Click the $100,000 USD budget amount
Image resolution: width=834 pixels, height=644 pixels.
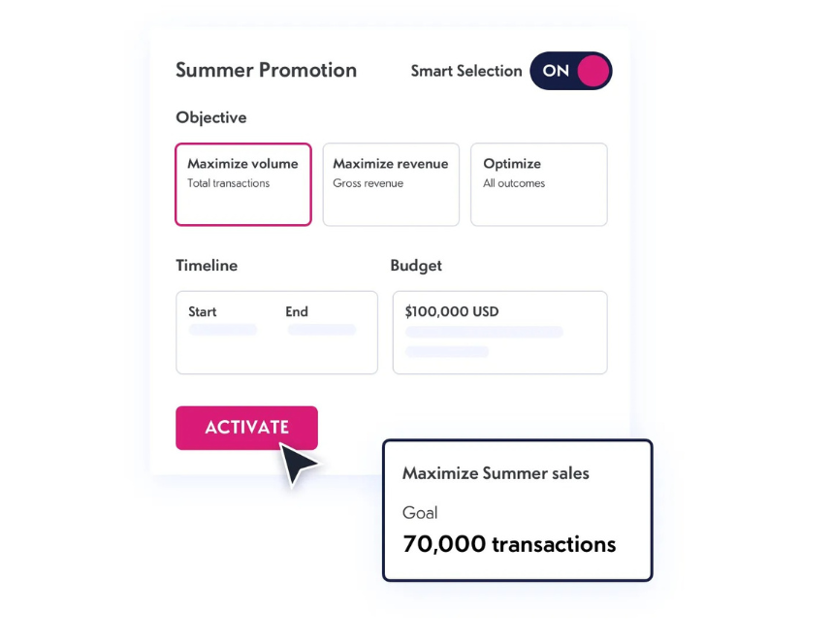tap(452, 311)
